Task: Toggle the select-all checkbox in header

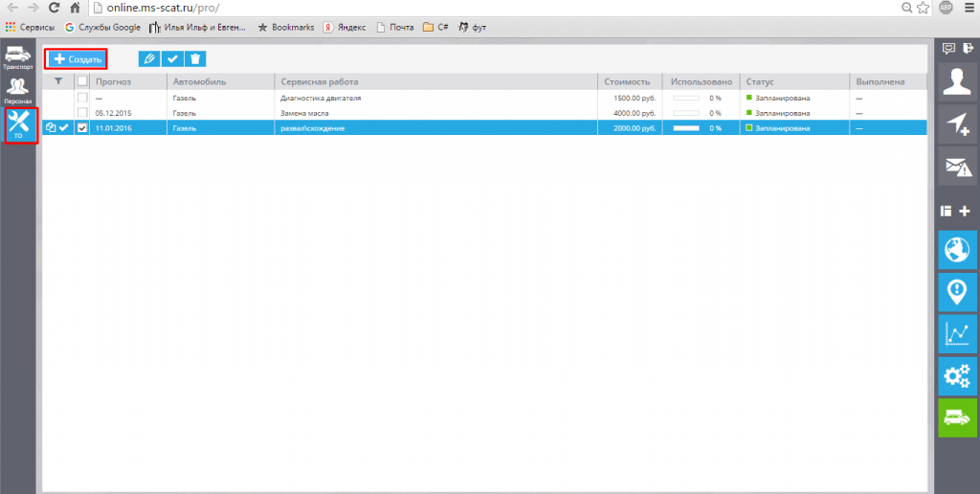Action: click(x=82, y=80)
